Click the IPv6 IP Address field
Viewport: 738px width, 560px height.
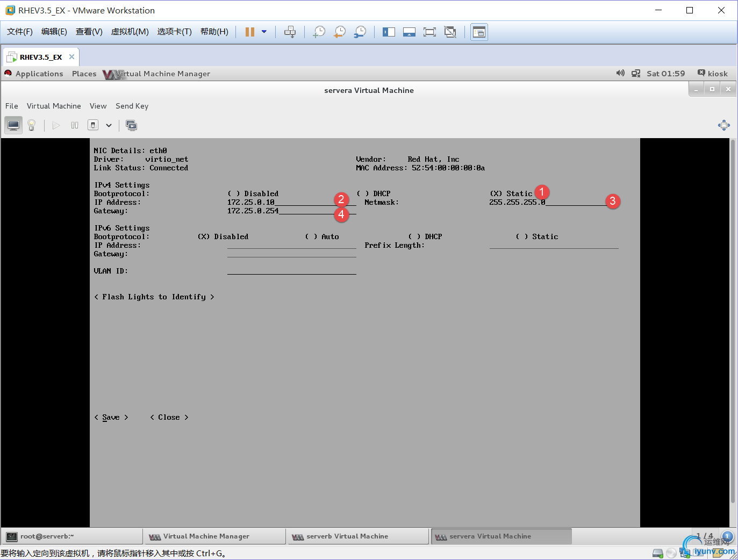tap(292, 245)
